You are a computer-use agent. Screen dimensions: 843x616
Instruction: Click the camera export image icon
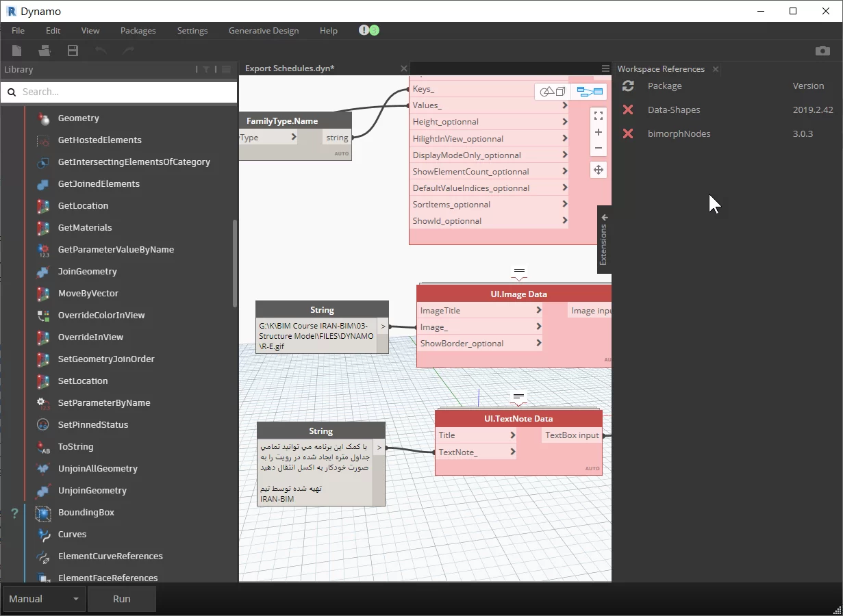click(x=822, y=51)
